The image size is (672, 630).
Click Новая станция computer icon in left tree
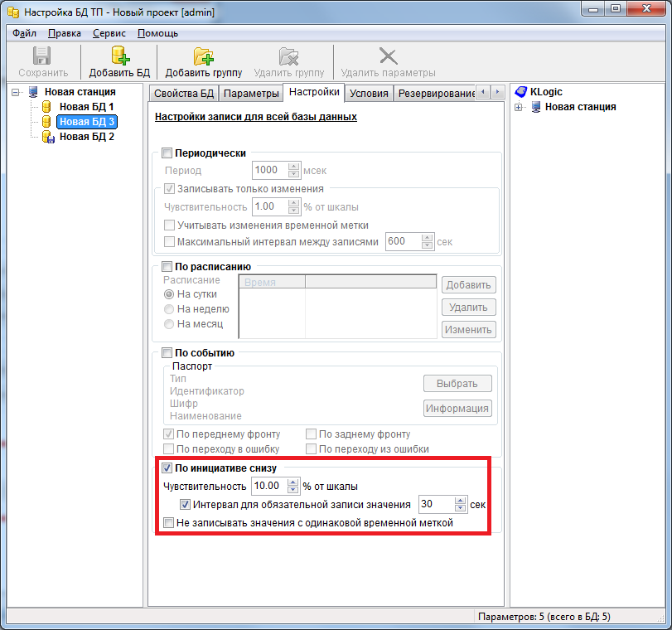[33, 92]
